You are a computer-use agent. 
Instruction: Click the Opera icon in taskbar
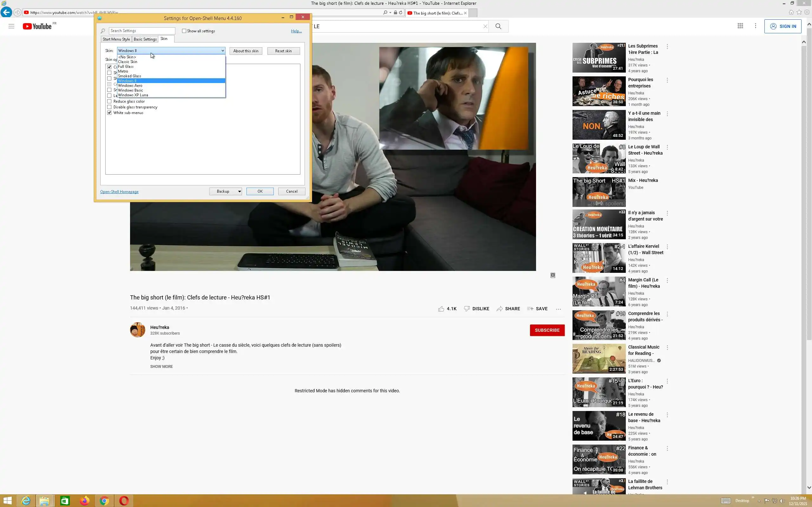(x=124, y=501)
